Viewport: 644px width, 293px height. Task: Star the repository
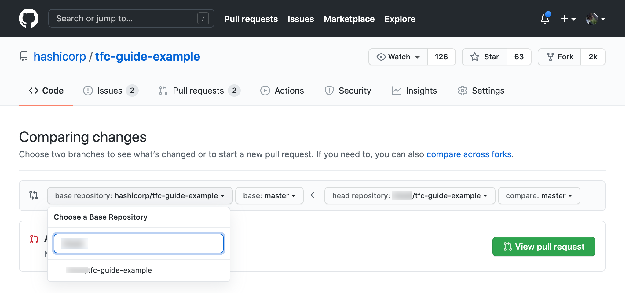click(x=485, y=57)
